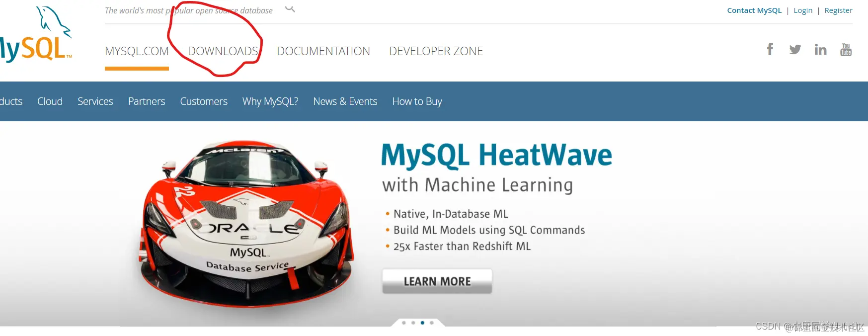Select the active third carousel dot
This screenshot has height=336, width=868.
(422, 323)
